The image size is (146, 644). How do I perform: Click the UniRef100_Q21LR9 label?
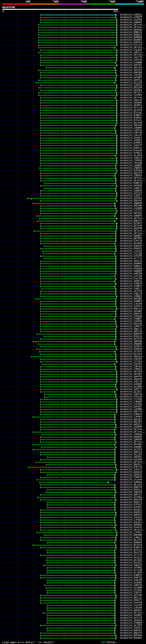(131, 82)
